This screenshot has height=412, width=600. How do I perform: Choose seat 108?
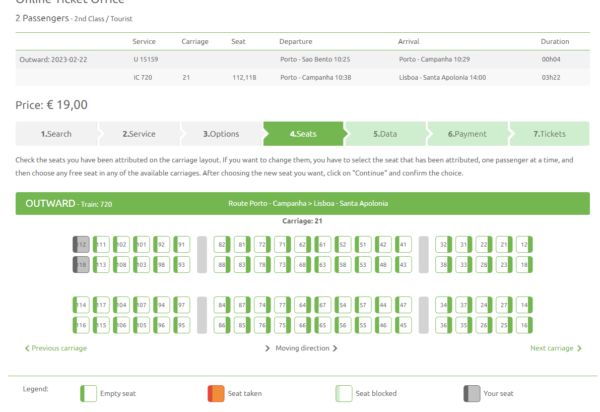pos(121,265)
